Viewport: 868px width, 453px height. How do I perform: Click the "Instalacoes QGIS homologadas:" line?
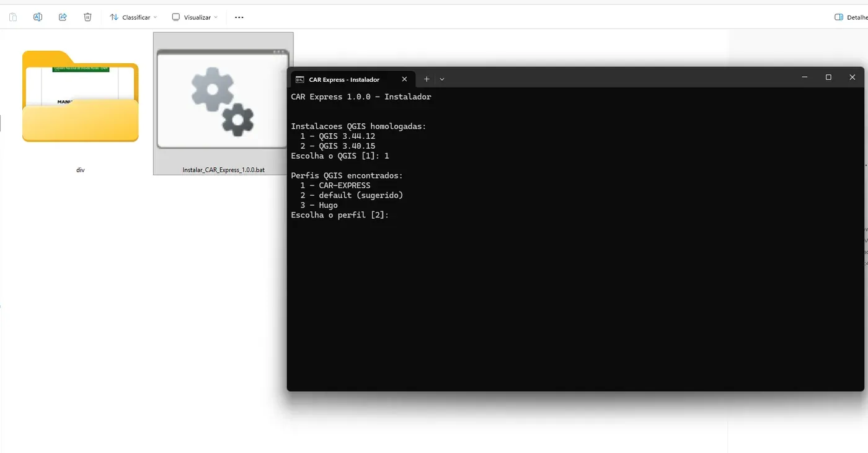point(359,126)
